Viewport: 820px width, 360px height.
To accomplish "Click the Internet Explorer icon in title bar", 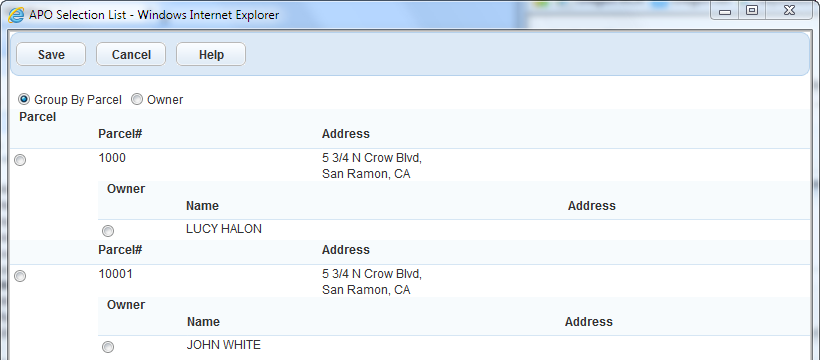I will (16, 15).
